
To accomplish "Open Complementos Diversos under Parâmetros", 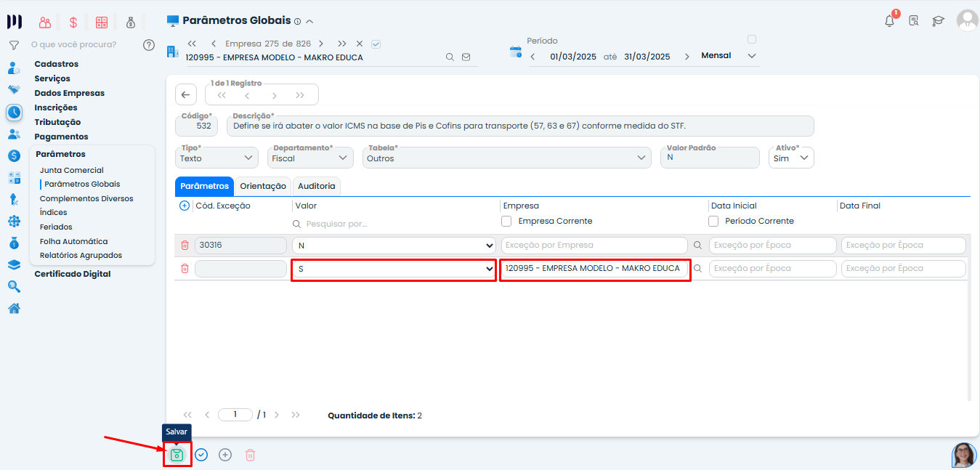I will click(86, 198).
